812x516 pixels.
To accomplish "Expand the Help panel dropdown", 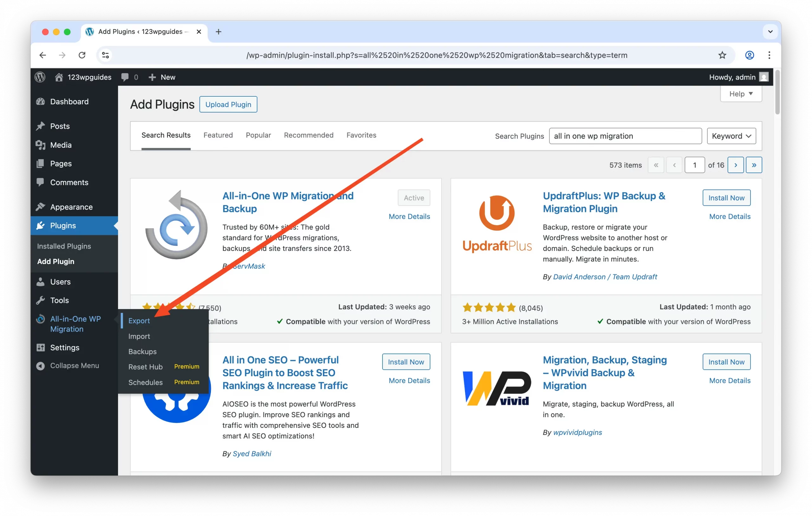I will 741,94.
